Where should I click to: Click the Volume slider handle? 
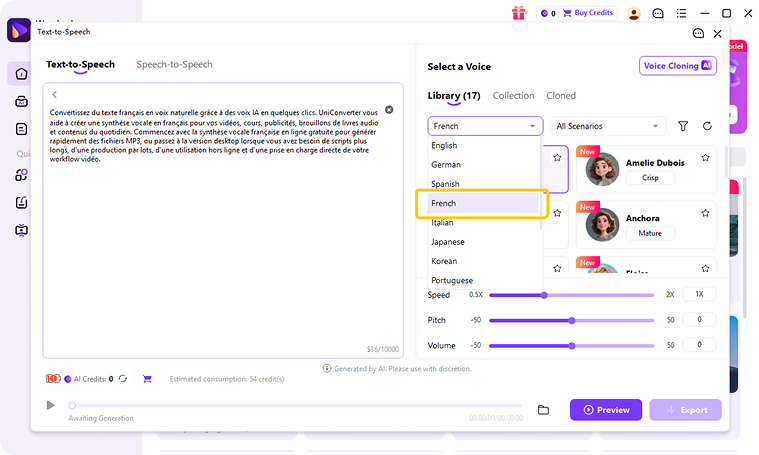tap(572, 346)
